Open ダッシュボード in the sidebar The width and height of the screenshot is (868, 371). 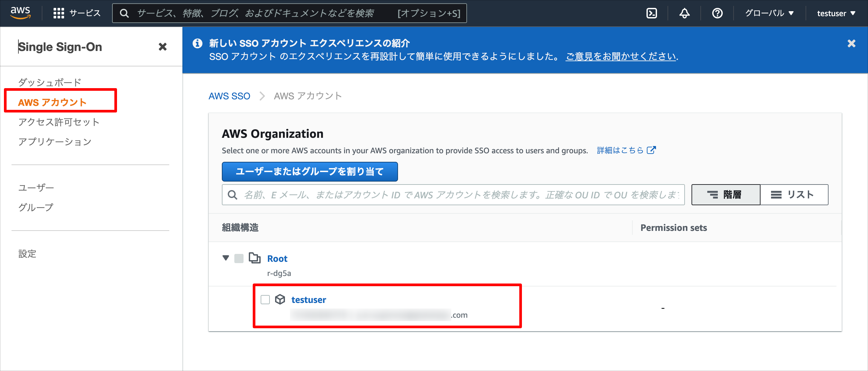50,82
